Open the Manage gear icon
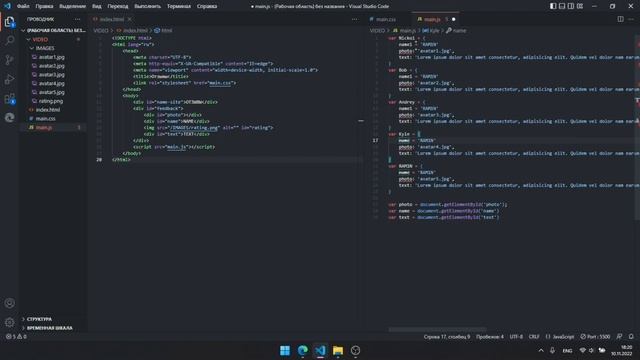This screenshot has height=360, width=640. pyautogui.click(x=9, y=322)
